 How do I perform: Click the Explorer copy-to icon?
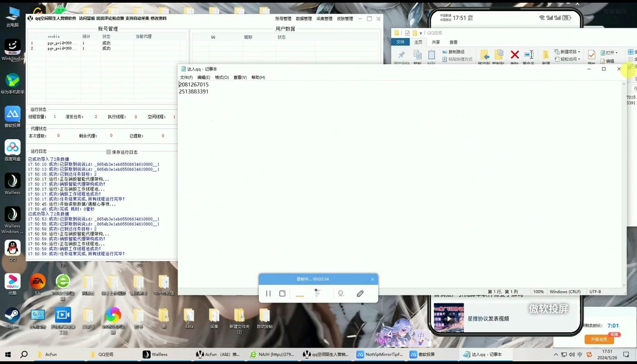coord(498,55)
